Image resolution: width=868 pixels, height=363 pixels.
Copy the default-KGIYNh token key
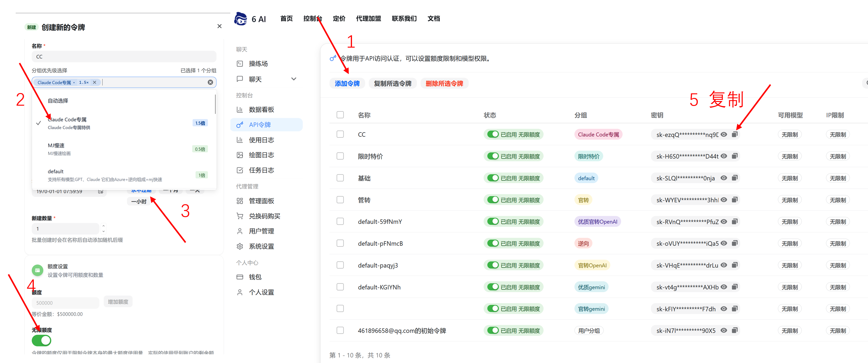(x=735, y=287)
